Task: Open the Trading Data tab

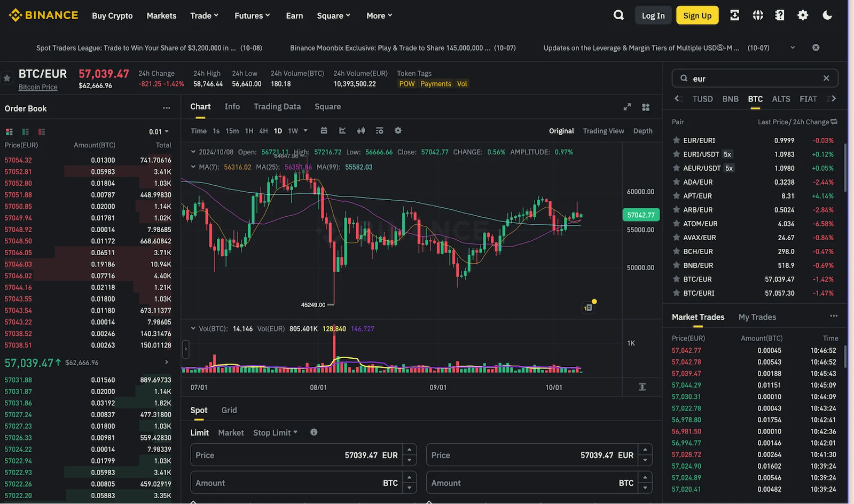Action: coord(277,106)
